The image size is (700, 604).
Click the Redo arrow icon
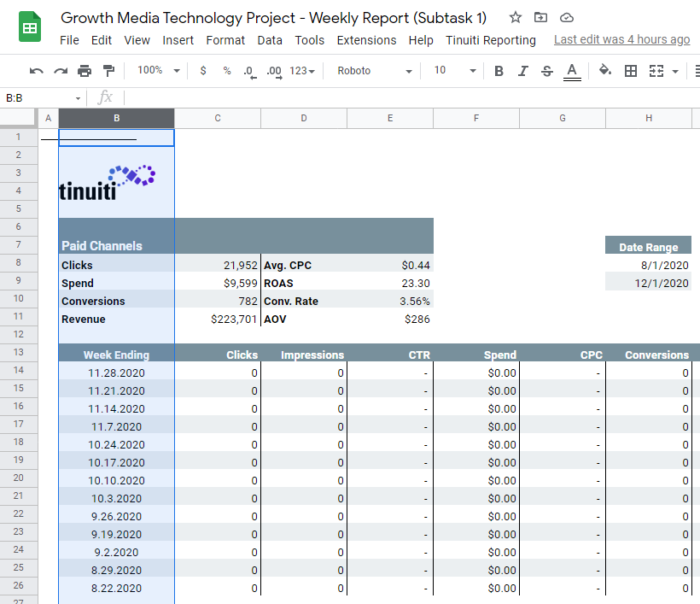point(60,71)
